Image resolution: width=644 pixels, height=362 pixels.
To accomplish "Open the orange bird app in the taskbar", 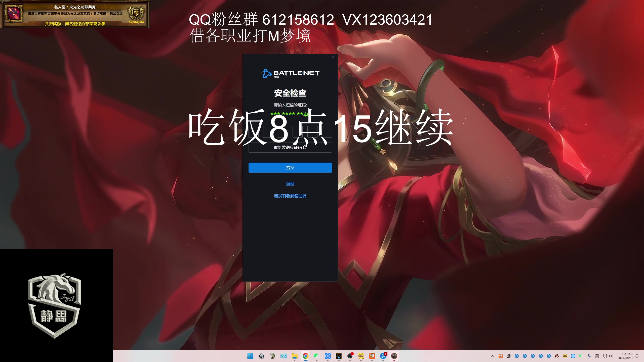I will click(372, 356).
